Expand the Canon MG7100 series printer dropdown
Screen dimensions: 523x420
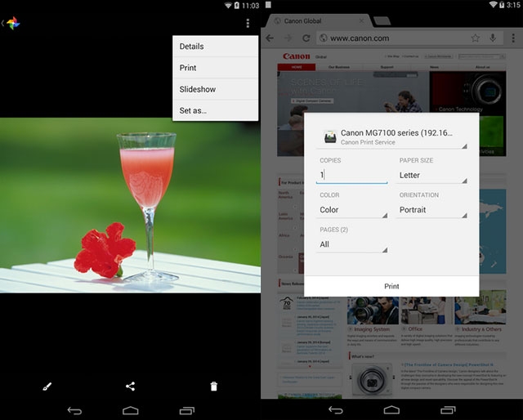(x=391, y=136)
